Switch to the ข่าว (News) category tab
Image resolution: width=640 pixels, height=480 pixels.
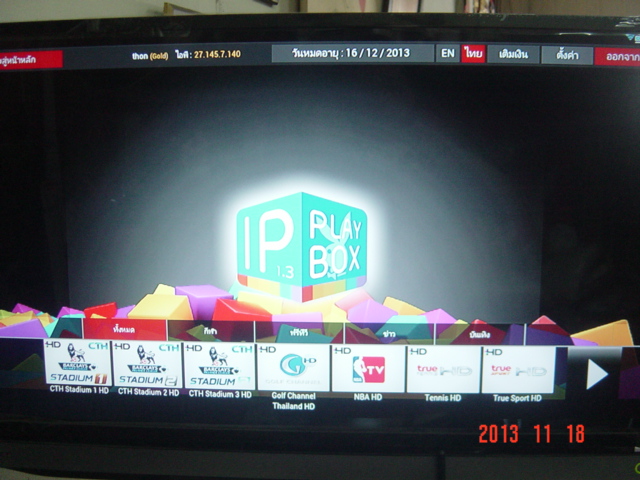pos(389,334)
